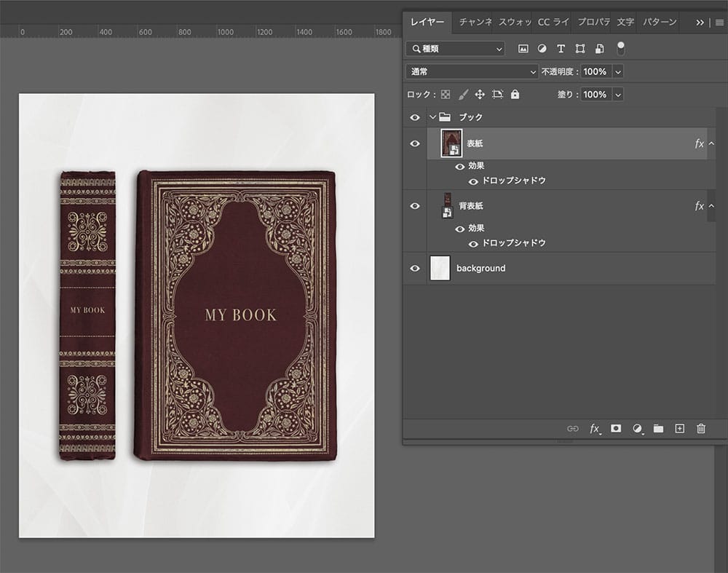Toggle drop shadow effect visibility on 背表紙
This screenshot has width=728, height=573.
473,243
